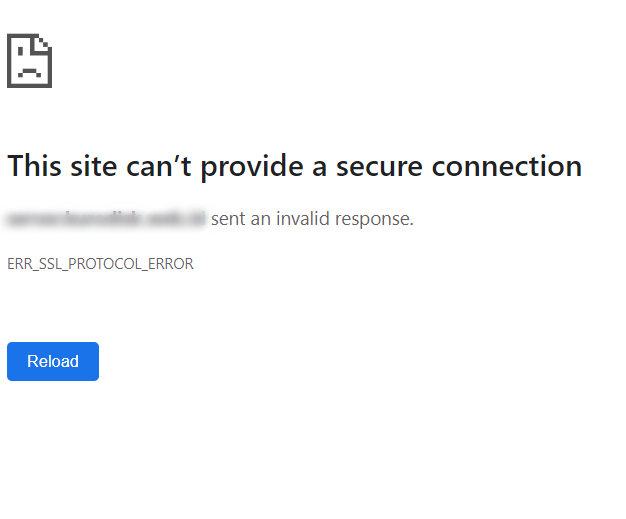Screen dimensions: 626x519
Task: Click the word "an" in the message
Action: pos(259,218)
